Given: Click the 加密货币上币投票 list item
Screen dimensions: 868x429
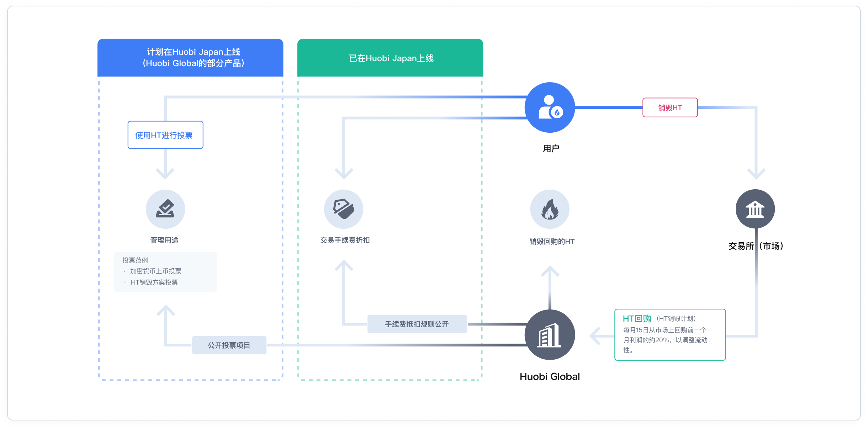Looking at the screenshot, I should (x=155, y=271).
